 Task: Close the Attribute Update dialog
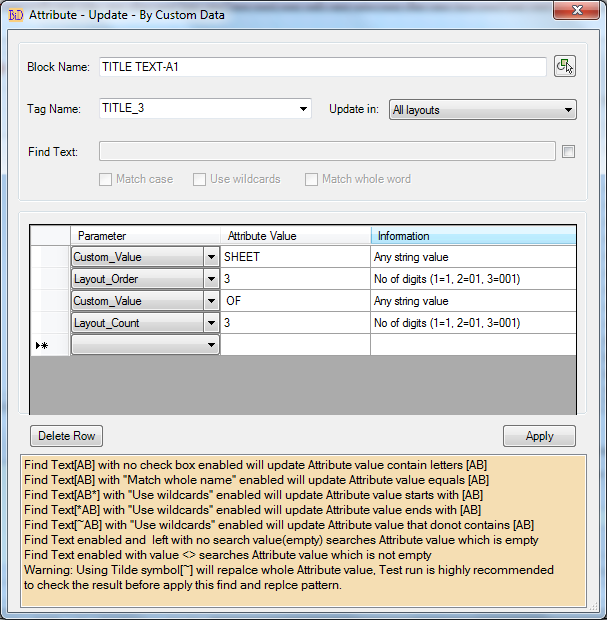click(577, 10)
